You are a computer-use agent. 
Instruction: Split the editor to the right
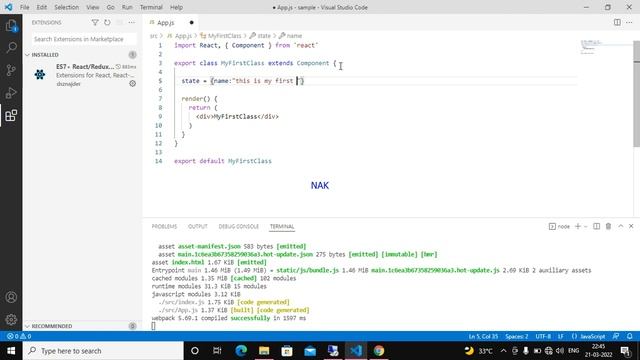pos(617,22)
